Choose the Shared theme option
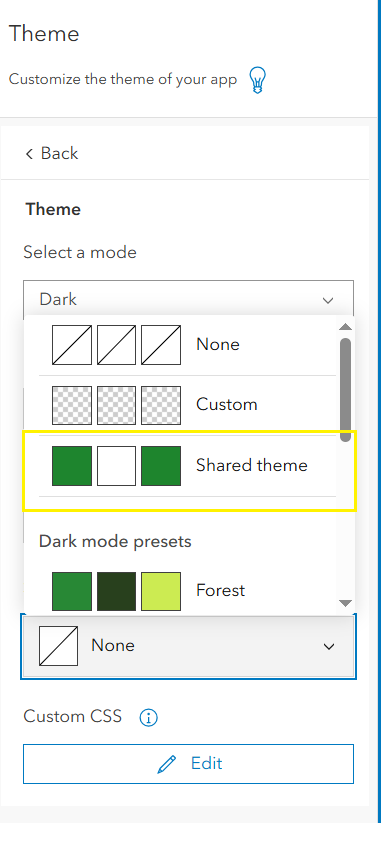Viewport: 382px width, 848px height. (187, 466)
